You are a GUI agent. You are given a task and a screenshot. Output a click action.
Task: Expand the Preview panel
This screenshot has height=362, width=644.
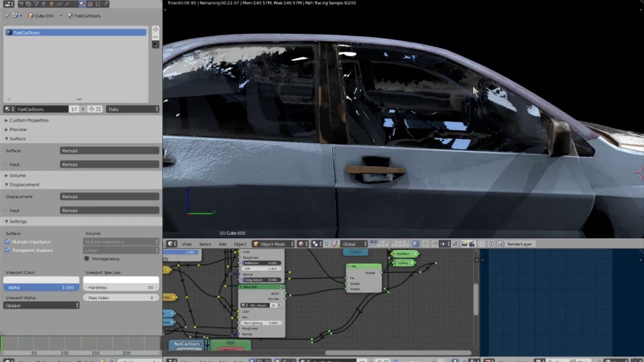tap(18, 129)
